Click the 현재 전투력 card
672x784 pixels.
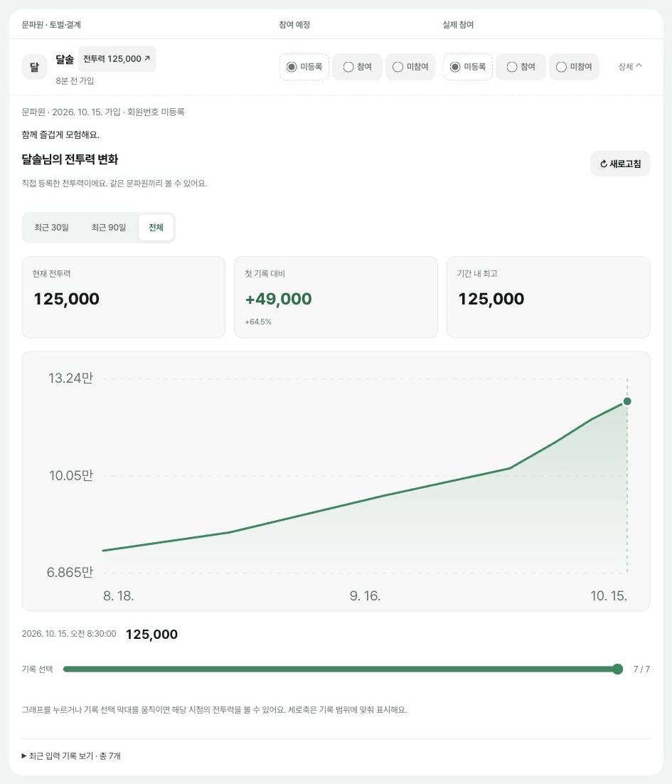124,297
